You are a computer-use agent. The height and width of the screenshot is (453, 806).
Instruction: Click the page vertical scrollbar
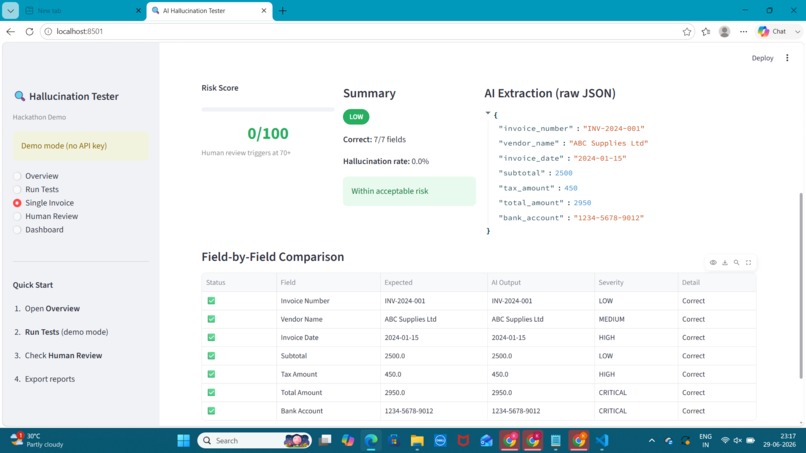801,285
